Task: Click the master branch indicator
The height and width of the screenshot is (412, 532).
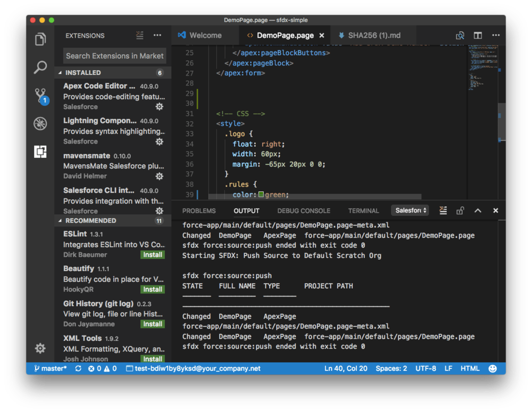Action: pyautogui.click(x=50, y=368)
